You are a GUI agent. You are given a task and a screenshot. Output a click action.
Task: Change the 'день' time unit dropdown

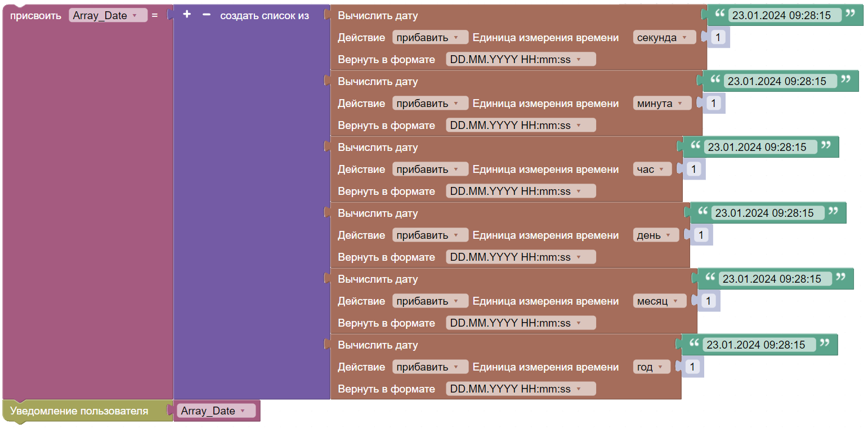(655, 235)
